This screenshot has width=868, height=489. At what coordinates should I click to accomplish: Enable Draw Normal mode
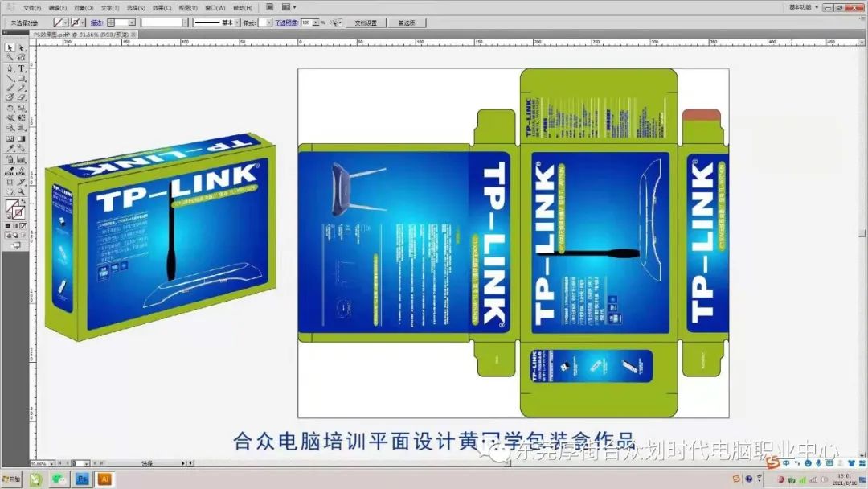[8, 236]
